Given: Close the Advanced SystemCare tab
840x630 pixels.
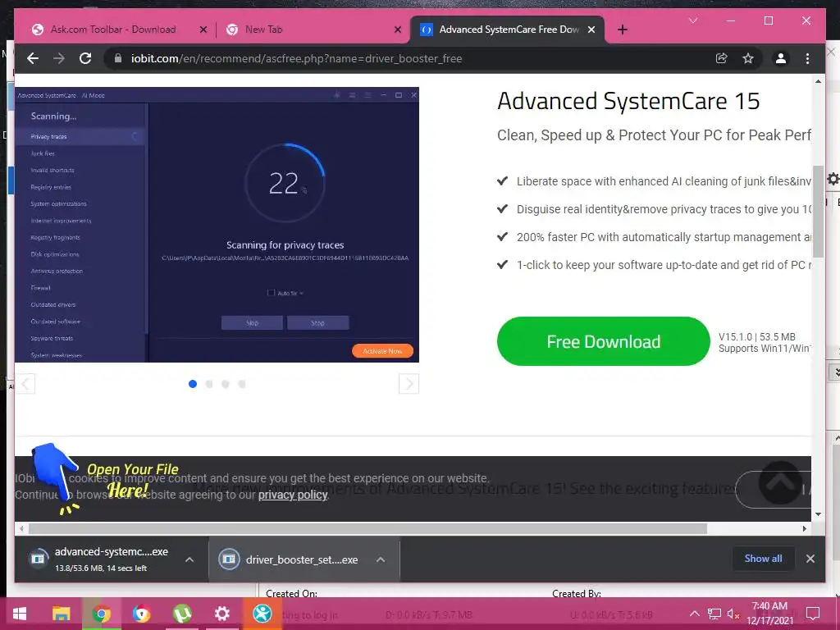Looking at the screenshot, I should [591, 30].
